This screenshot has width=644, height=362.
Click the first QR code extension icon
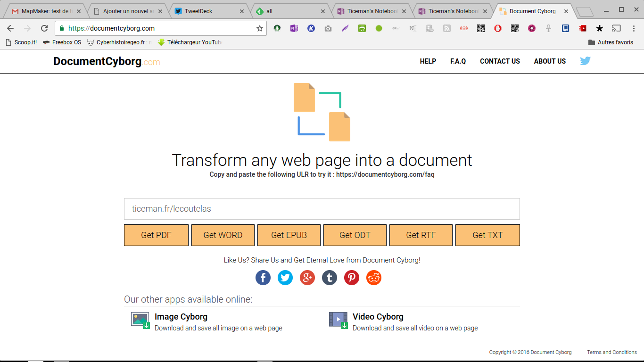click(x=481, y=28)
